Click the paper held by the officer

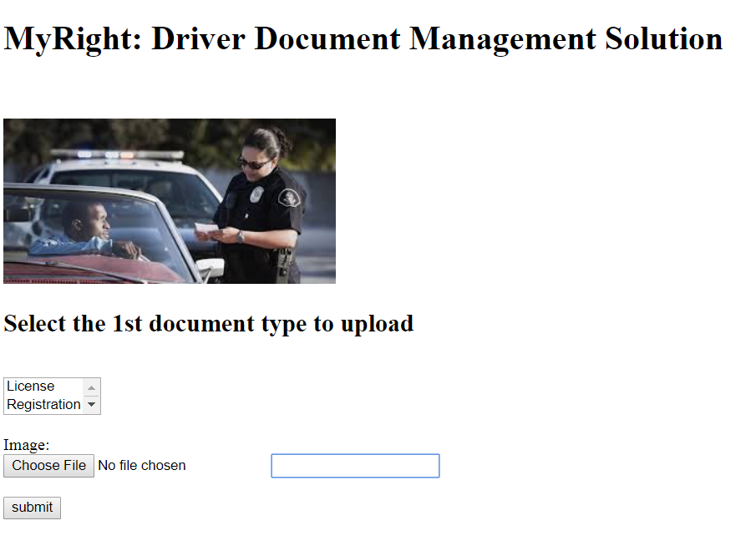206,230
